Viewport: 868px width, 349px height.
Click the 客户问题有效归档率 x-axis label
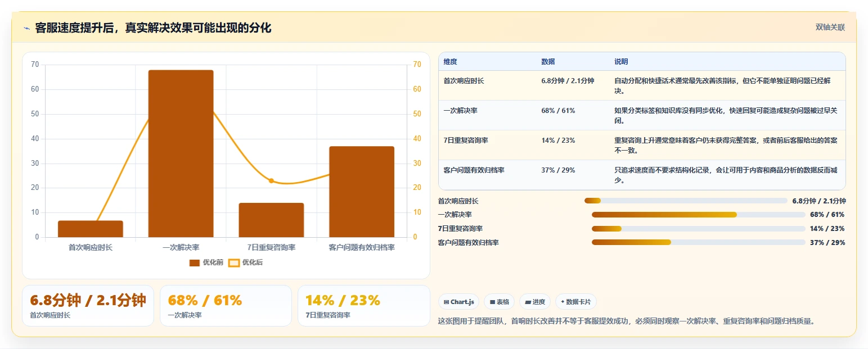pos(362,247)
